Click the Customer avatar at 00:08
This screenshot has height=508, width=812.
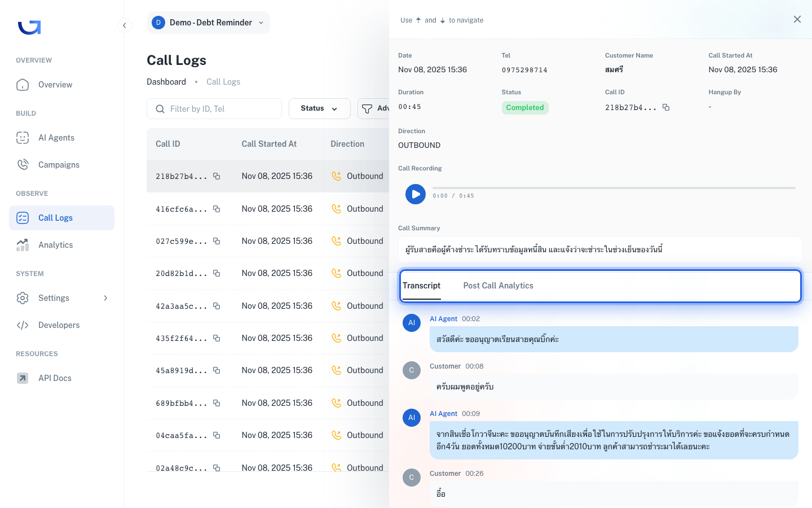(412, 370)
